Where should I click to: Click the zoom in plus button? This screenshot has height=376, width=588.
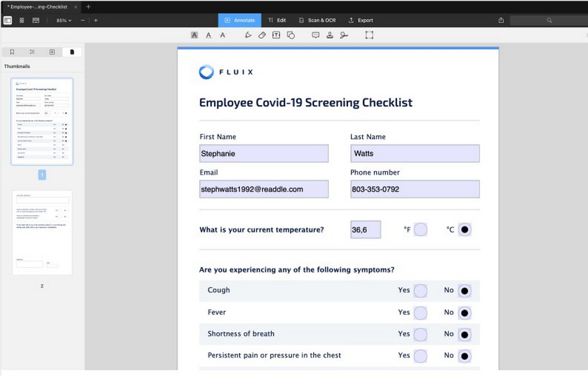[x=95, y=20]
